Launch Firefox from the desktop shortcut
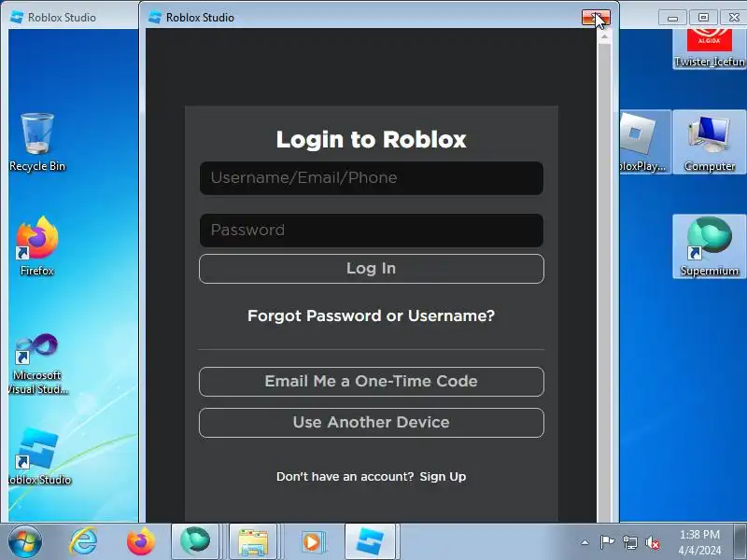The image size is (747, 560). [x=37, y=245]
